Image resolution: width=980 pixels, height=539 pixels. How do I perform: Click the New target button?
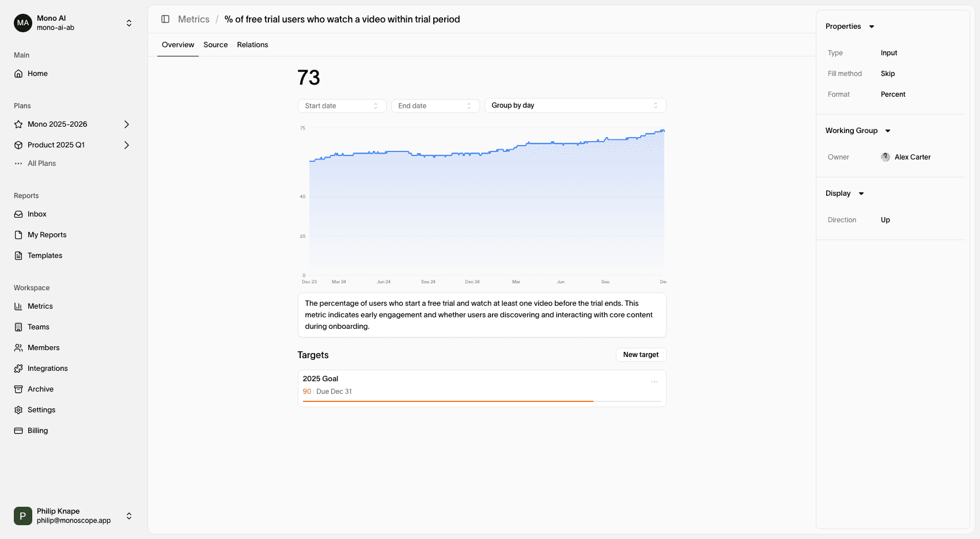tap(641, 355)
